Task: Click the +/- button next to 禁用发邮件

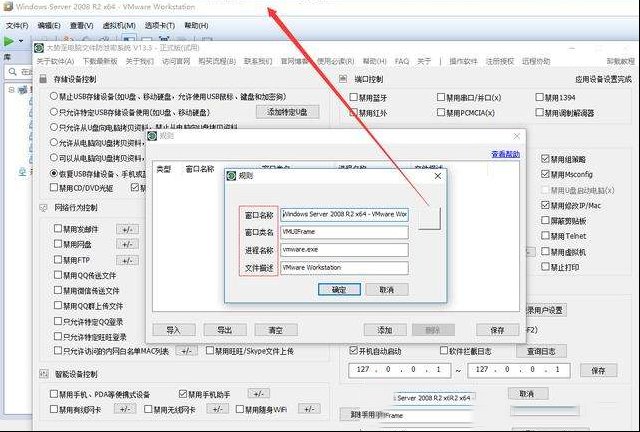Action: point(127,229)
